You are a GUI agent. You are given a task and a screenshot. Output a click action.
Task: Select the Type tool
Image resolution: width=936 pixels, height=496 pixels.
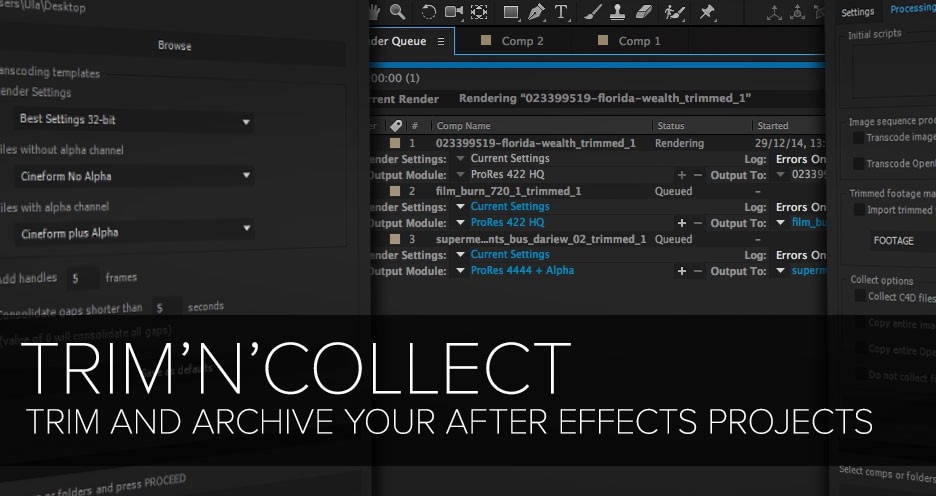561,12
